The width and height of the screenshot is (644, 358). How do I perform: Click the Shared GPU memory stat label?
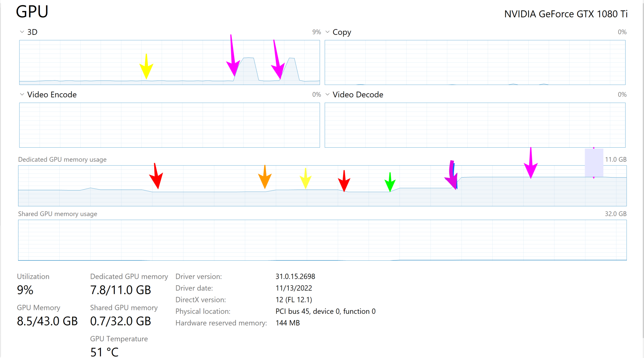pyautogui.click(x=124, y=308)
